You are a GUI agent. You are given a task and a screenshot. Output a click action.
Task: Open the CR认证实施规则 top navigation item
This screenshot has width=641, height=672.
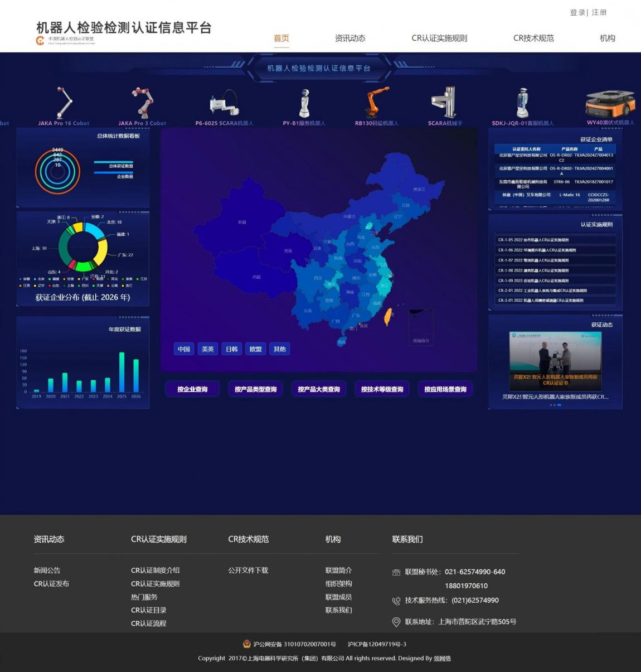(439, 38)
